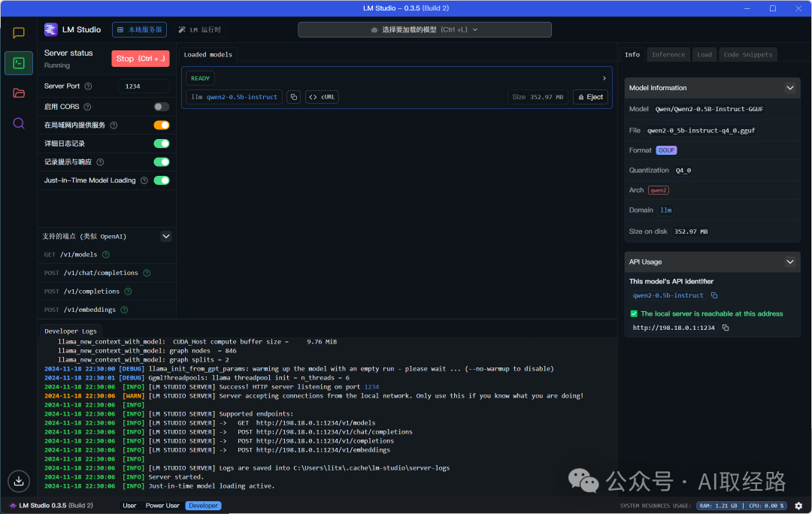Toggle 详细日志记录 switch
The image size is (812, 514).
pos(162,144)
